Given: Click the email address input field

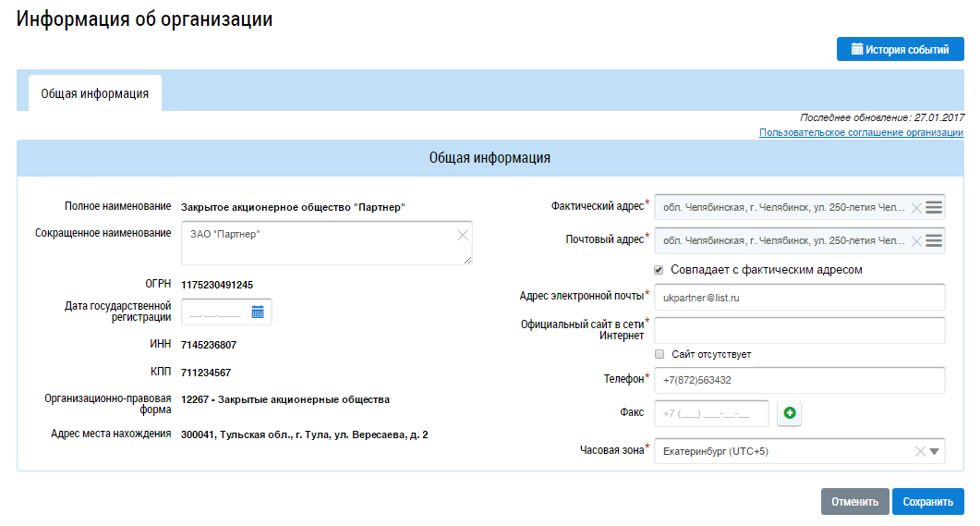Looking at the screenshot, I should point(799,298).
